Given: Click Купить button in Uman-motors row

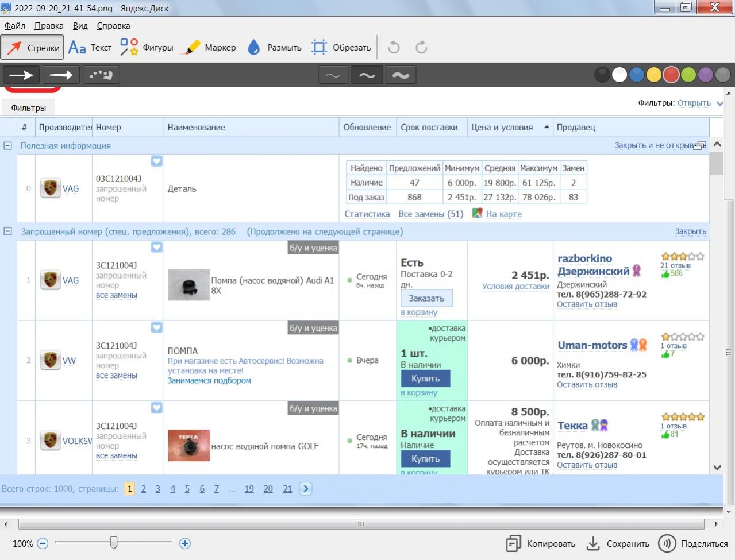Looking at the screenshot, I should pos(426,379).
